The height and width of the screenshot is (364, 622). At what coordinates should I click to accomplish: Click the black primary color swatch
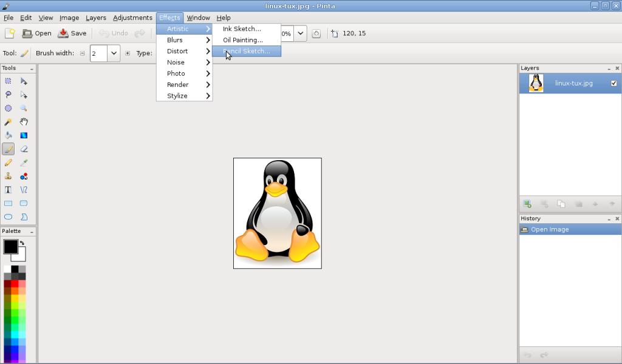[x=10, y=246]
